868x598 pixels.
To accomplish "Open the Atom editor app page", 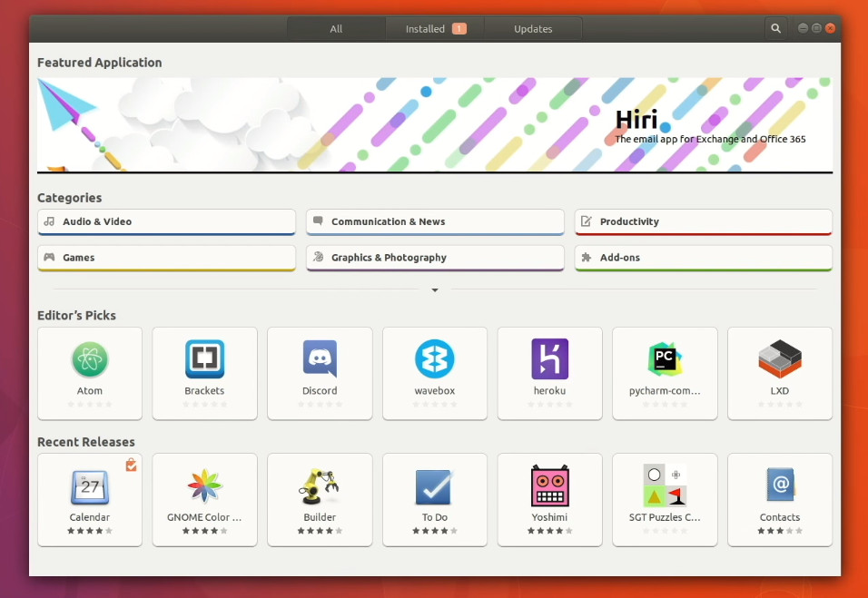I will 89,372.
